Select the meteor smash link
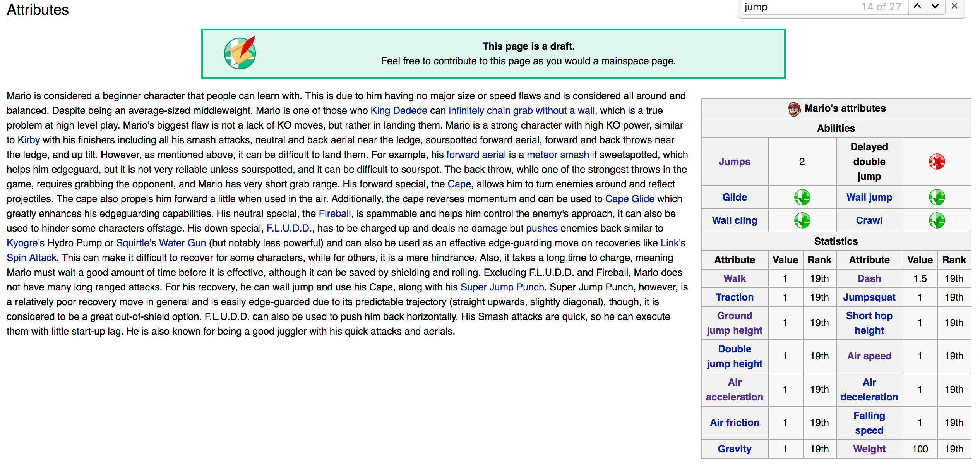 click(x=557, y=155)
